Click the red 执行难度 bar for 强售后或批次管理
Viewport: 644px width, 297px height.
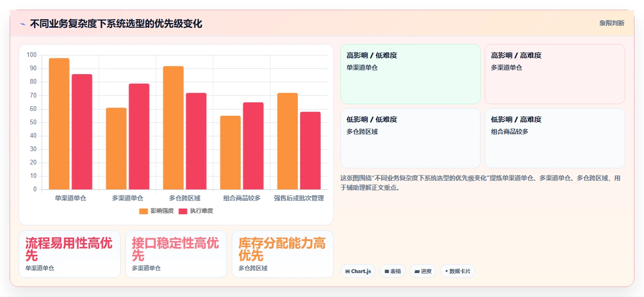coord(310,151)
